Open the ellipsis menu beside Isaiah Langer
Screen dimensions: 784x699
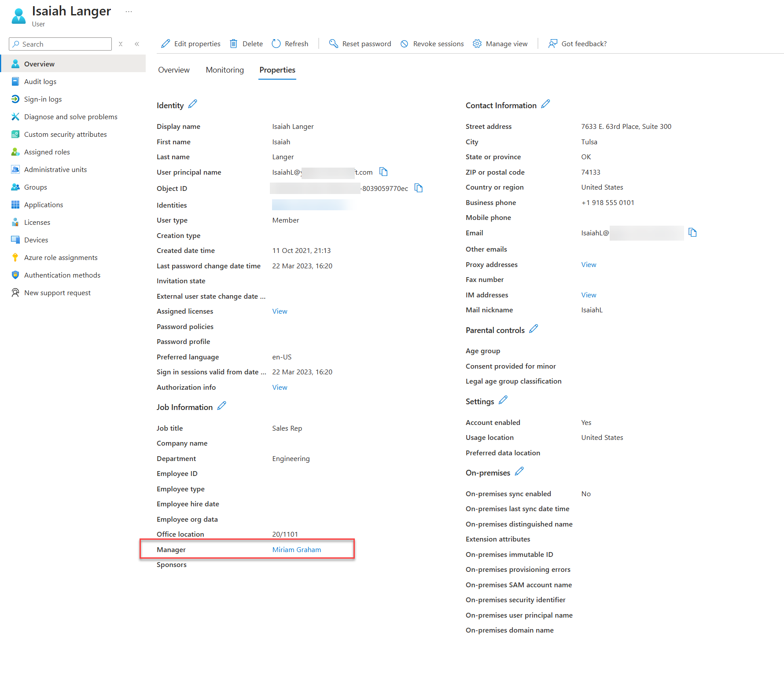(128, 11)
